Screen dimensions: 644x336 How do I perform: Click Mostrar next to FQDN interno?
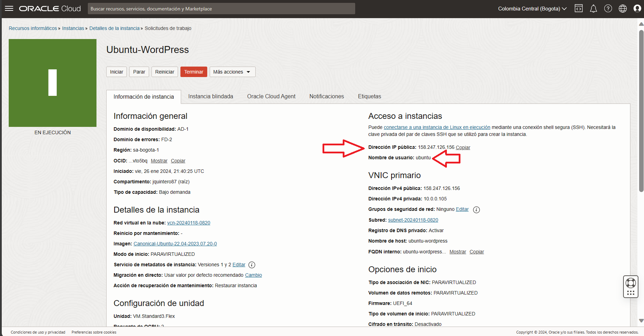[458, 252]
